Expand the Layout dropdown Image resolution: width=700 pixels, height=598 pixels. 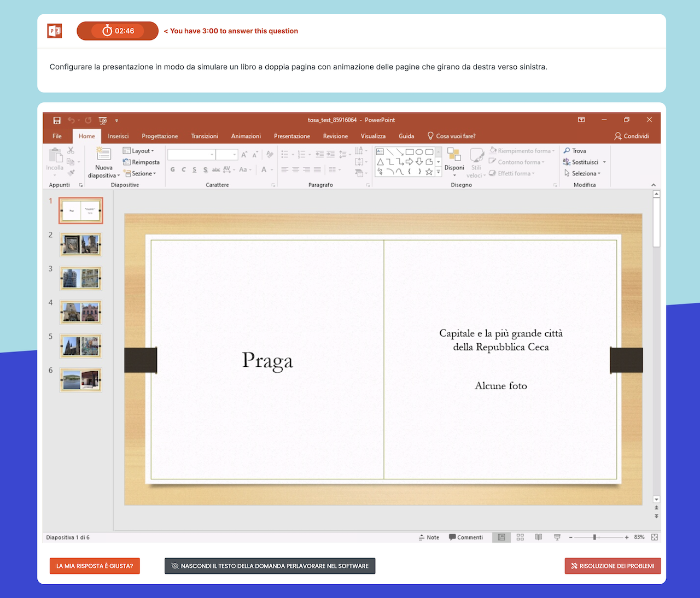click(x=139, y=151)
